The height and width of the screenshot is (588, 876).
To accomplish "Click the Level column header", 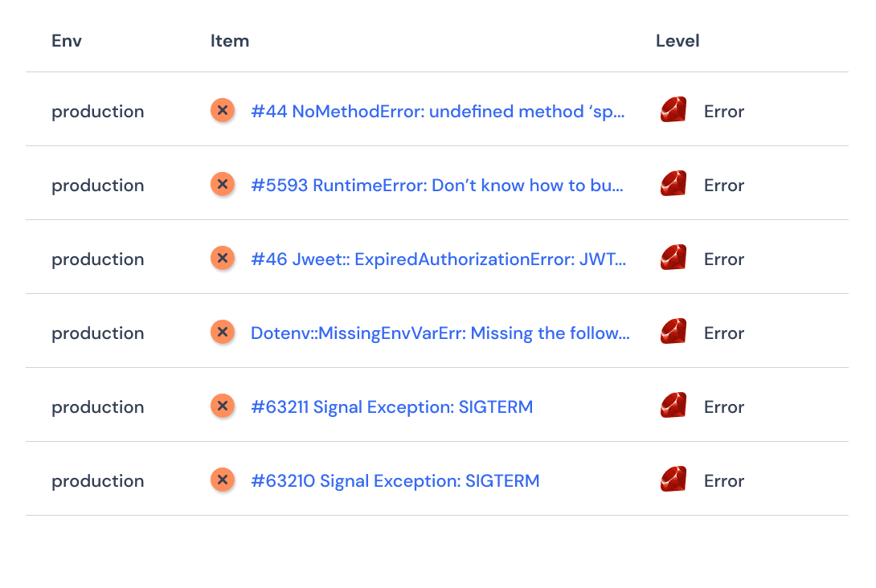I will (x=677, y=41).
